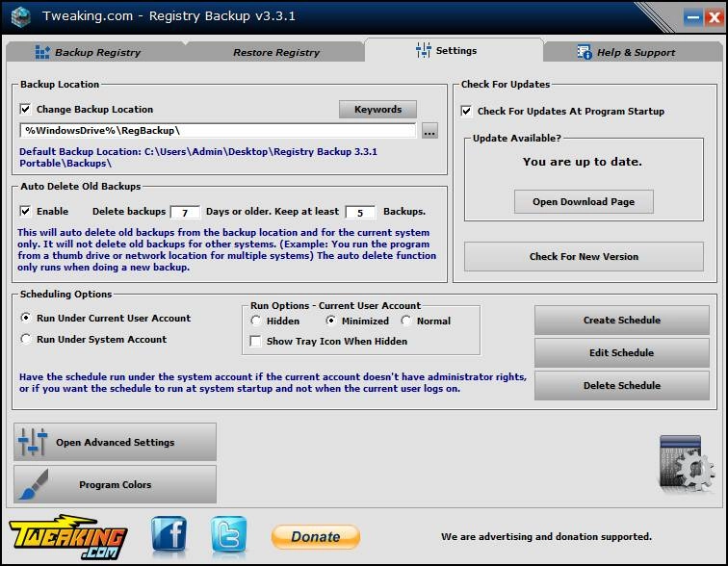728x566 pixels.
Task: Click the 'You are up to date.' text
Action: [x=583, y=162]
